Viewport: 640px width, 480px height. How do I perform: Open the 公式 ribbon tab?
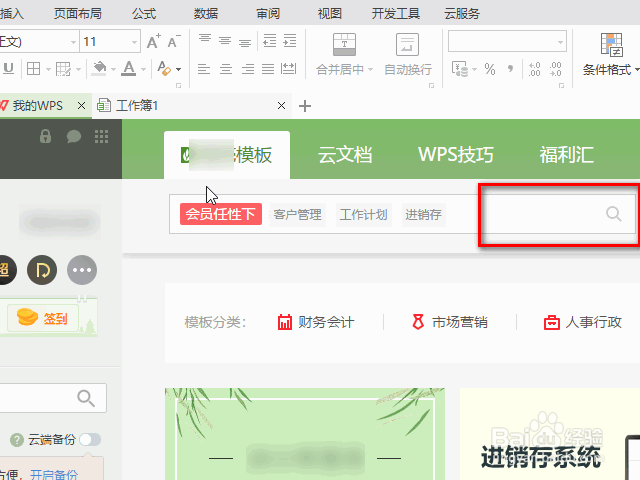[x=144, y=13]
